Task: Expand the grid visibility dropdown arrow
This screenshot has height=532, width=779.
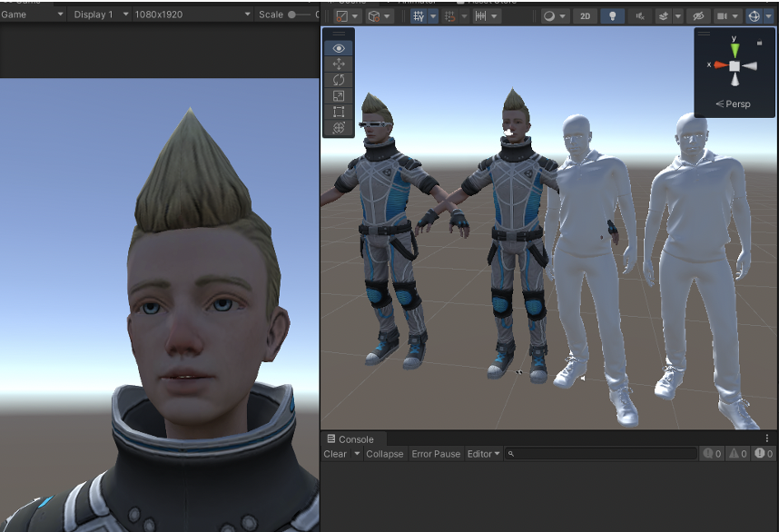Action: click(x=433, y=16)
